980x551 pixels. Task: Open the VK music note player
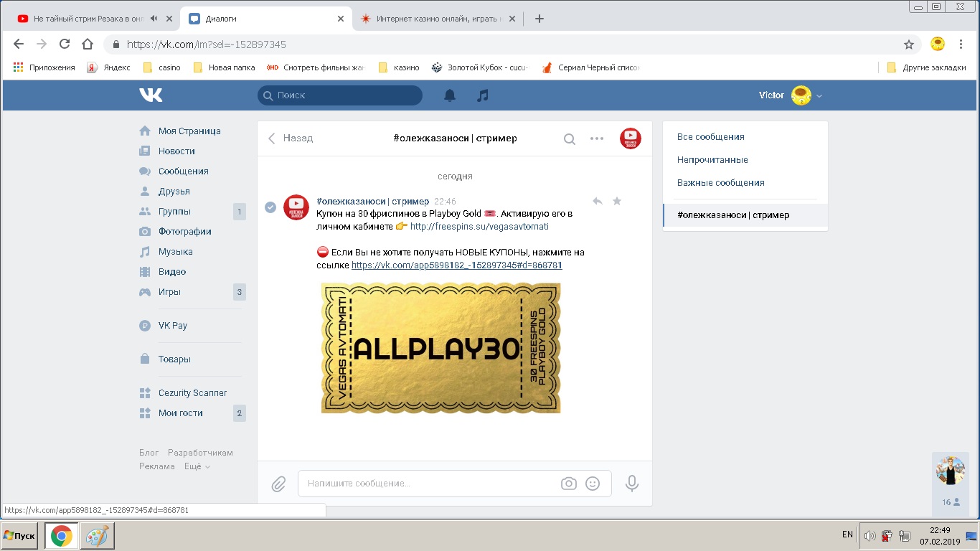click(483, 95)
